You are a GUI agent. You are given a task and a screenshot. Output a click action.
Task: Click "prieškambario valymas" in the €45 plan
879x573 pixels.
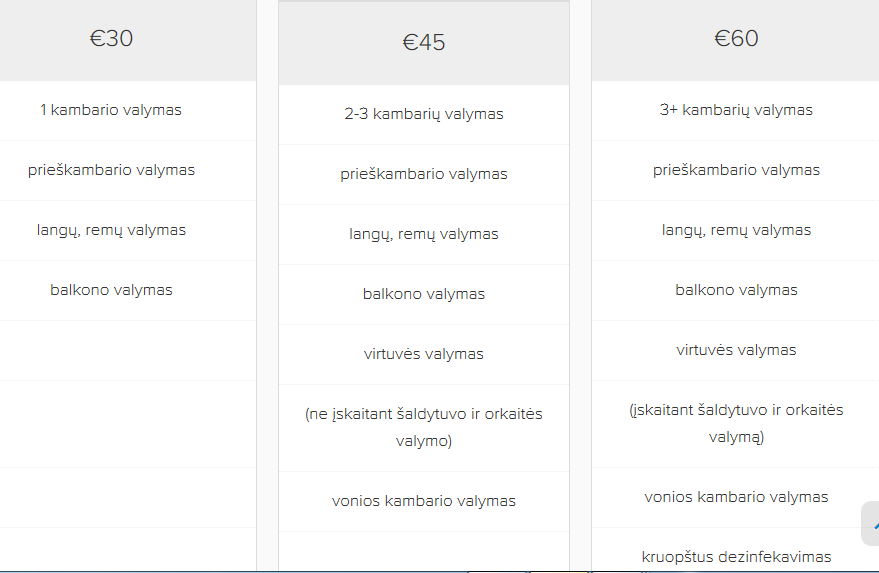424,174
